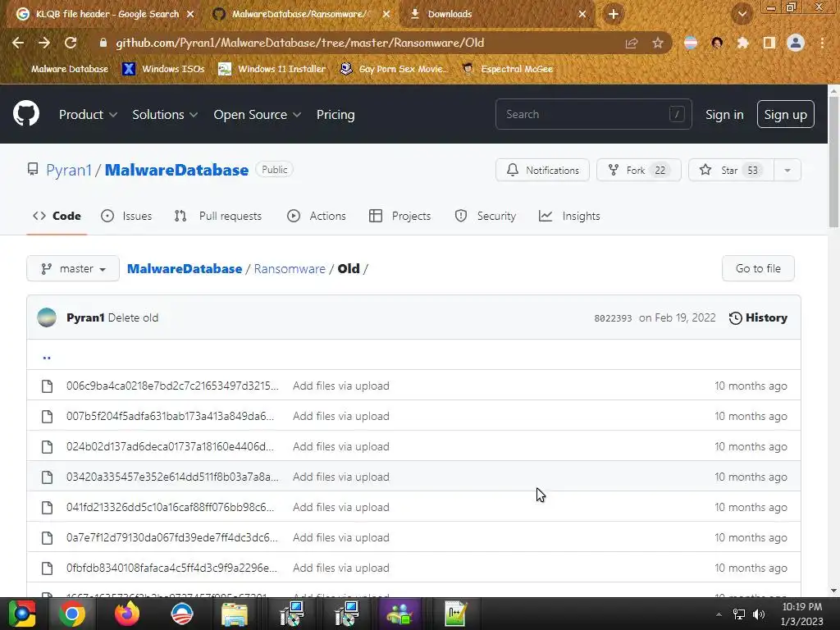Click the address bar URL
840x630 pixels.
300,43
